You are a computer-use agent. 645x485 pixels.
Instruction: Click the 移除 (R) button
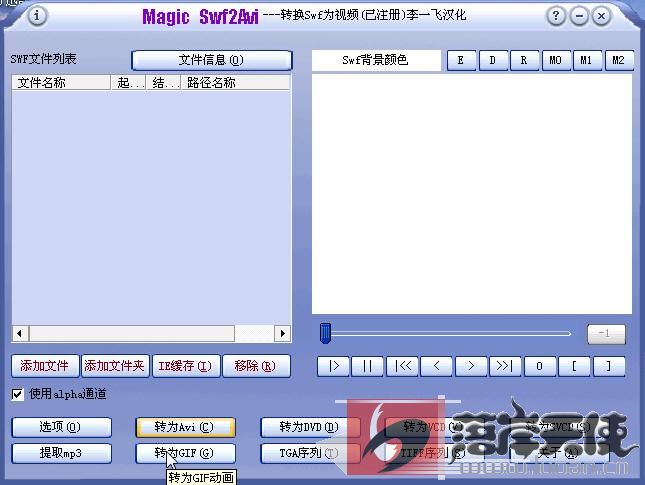pos(257,366)
